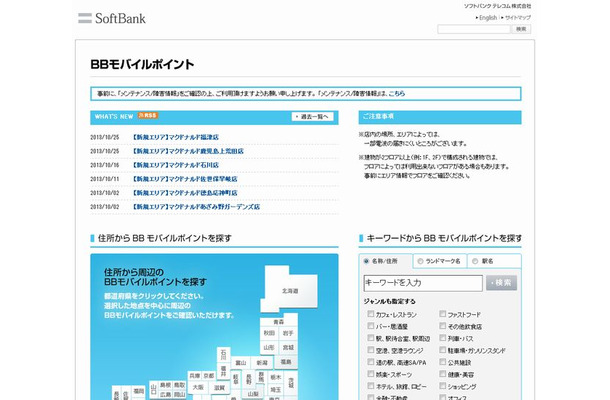Select 島根 prefecture on the map
610x400 pixels.
(165, 385)
